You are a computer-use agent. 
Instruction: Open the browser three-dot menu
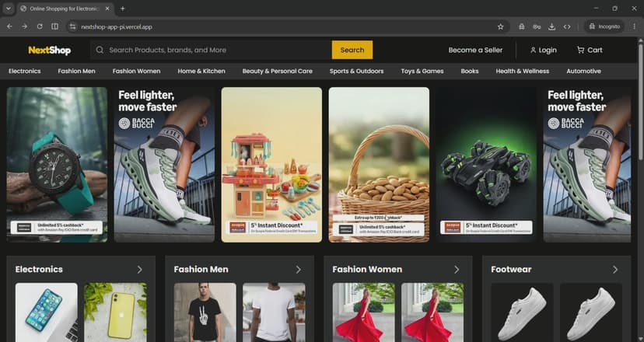click(634, 26)
